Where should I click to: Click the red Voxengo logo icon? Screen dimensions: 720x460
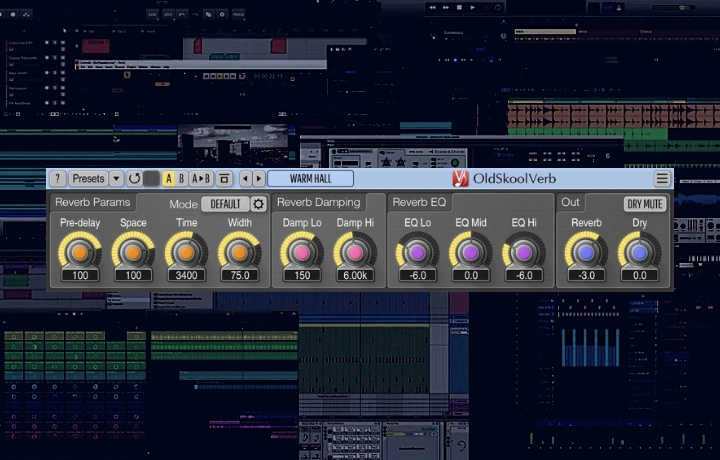pos(460,178)
